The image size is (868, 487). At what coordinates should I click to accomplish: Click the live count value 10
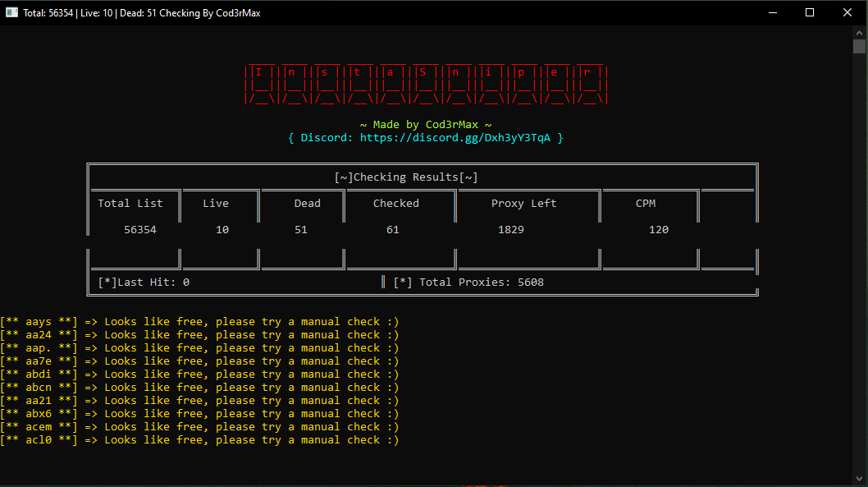[x=222, y=229]
